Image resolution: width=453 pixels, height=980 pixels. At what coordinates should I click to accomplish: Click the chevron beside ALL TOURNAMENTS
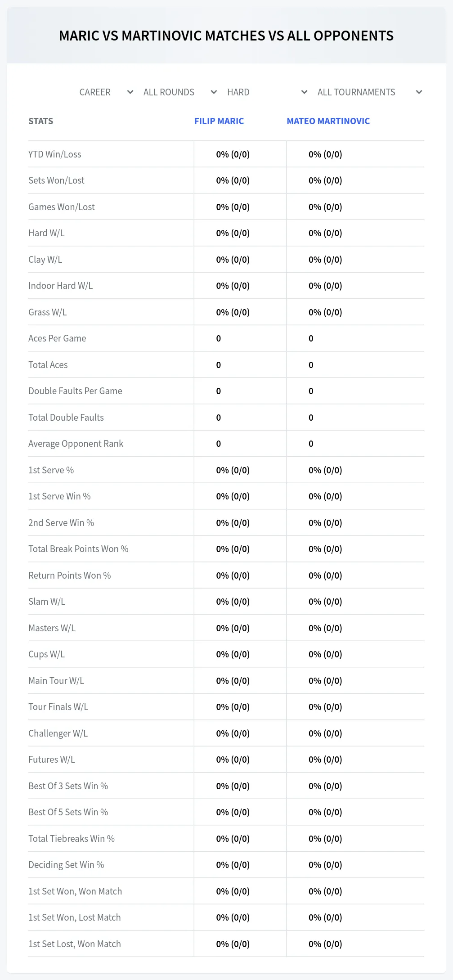click(x=419, y=92)
